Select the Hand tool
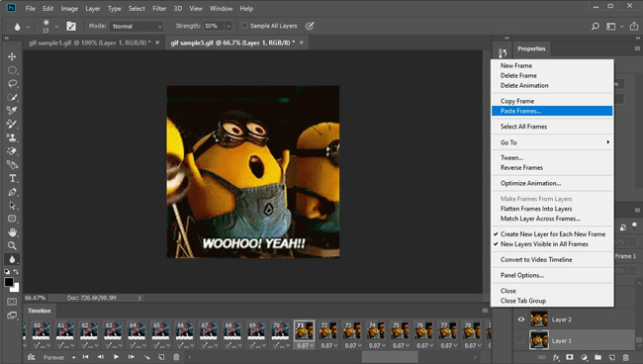 12,232
